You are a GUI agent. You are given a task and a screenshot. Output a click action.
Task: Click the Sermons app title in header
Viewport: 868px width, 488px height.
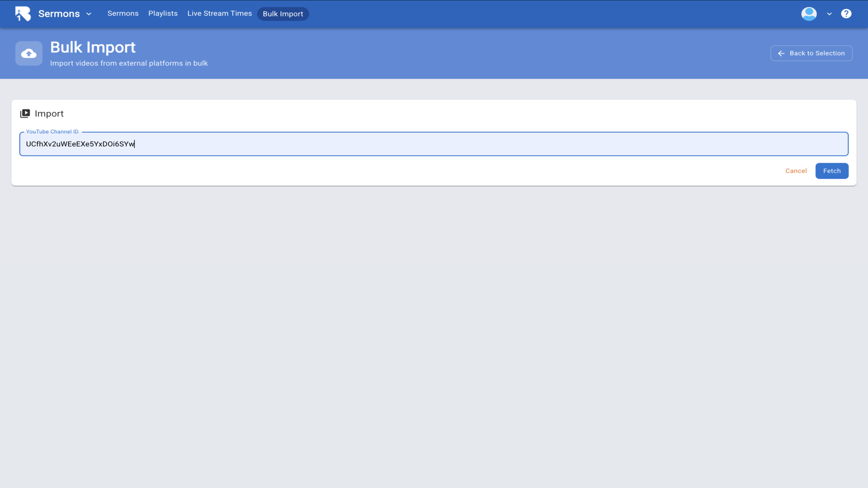pyautogui.click(x=59, y=14)
